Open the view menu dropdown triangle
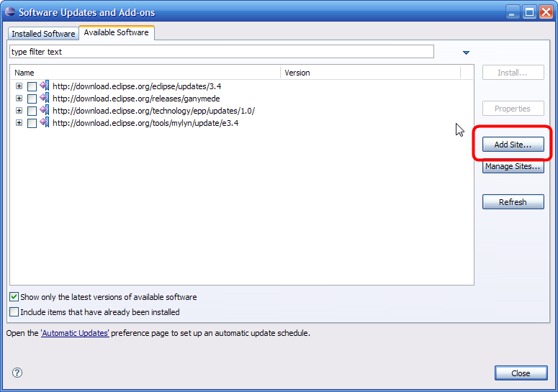The image size is (558, 392). tap(466, 53)
